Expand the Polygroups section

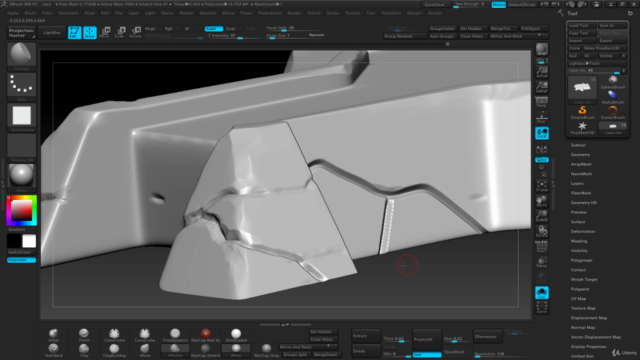[582, 260]
